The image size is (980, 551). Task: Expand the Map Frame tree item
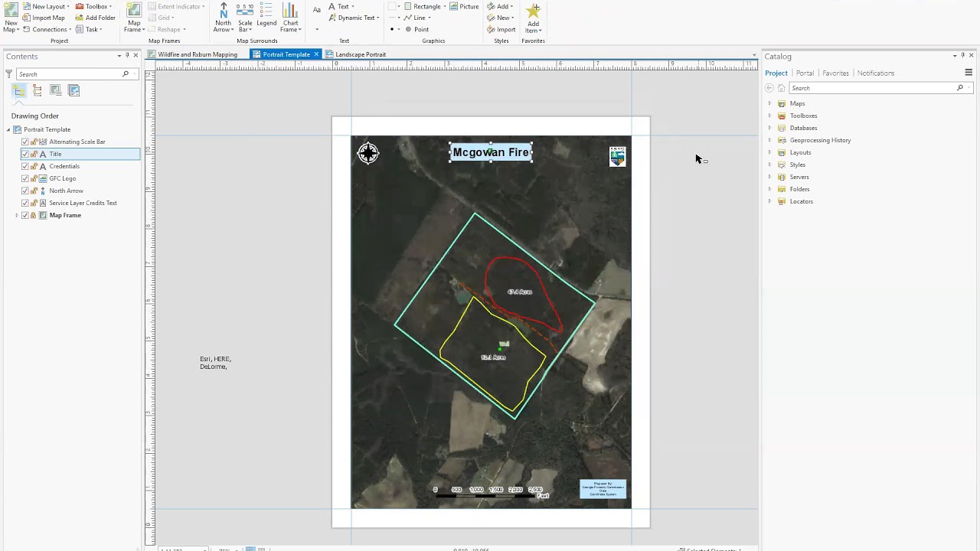pos(17,215)
